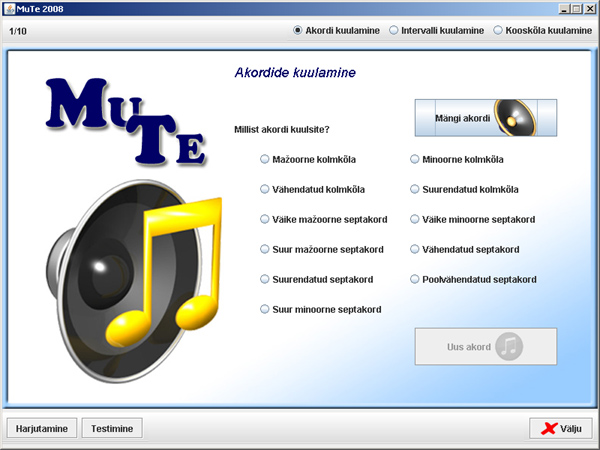Select Akordi kuulamine mode

(x=298, y=31)
